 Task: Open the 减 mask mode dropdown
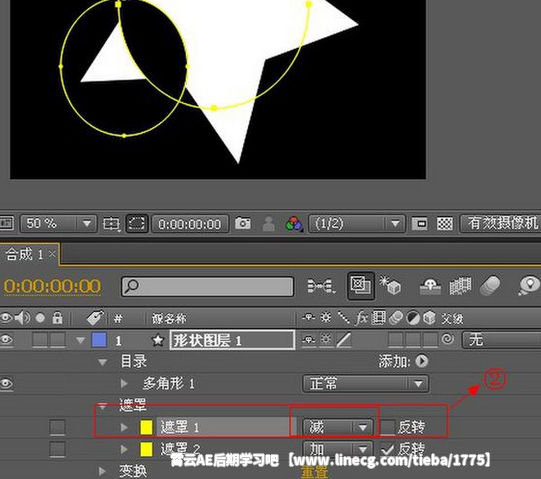click(x=338, y=428)
